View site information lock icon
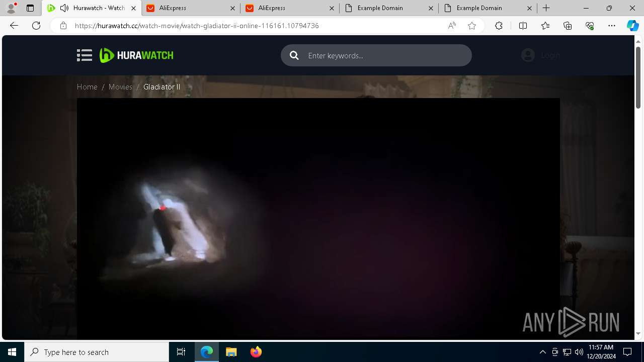 pyautogui.click(x=63, y=26)
